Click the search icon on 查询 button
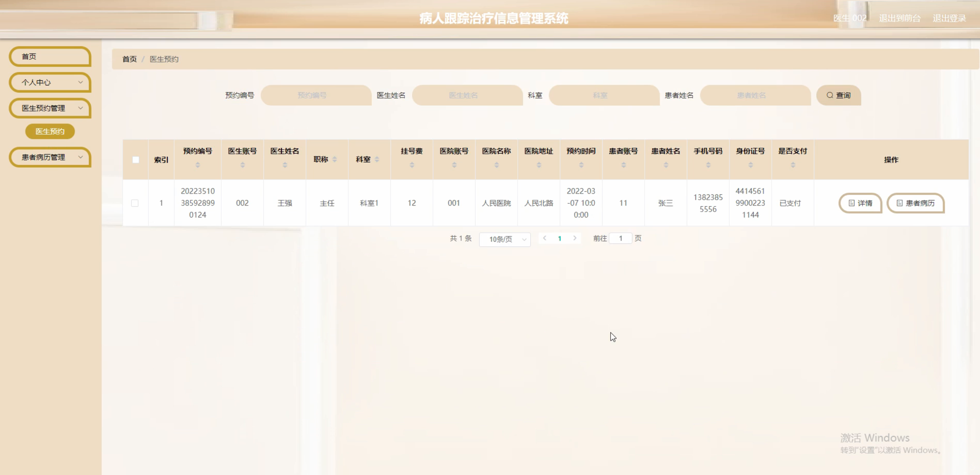This screenshot has height=475, width=980. click(x=830, y=95)
